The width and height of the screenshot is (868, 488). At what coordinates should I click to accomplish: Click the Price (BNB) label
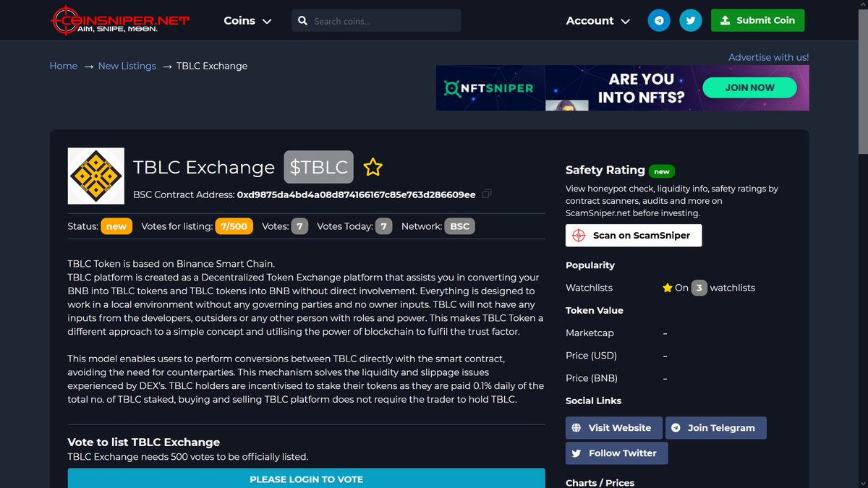[x=592, y=378]
